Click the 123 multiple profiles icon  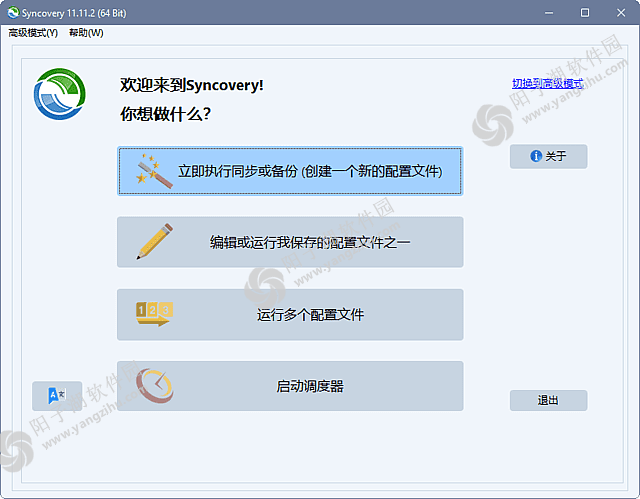tap(154, 314)
